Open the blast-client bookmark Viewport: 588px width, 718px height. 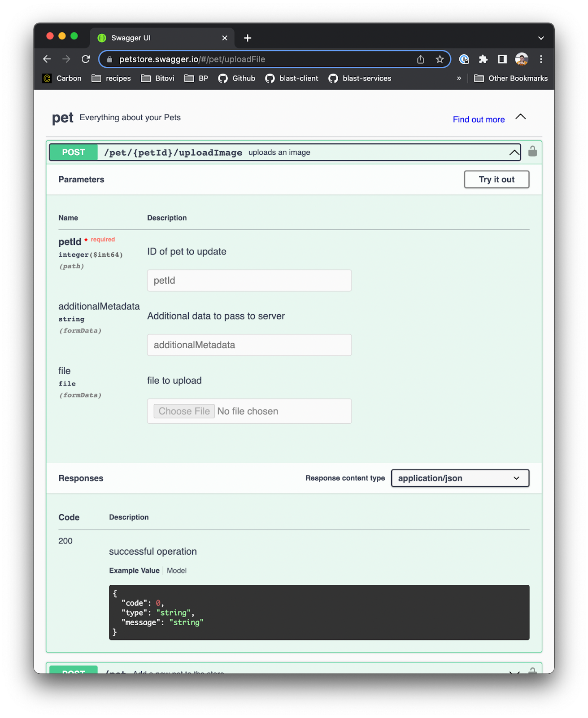[x=292, y=79]
